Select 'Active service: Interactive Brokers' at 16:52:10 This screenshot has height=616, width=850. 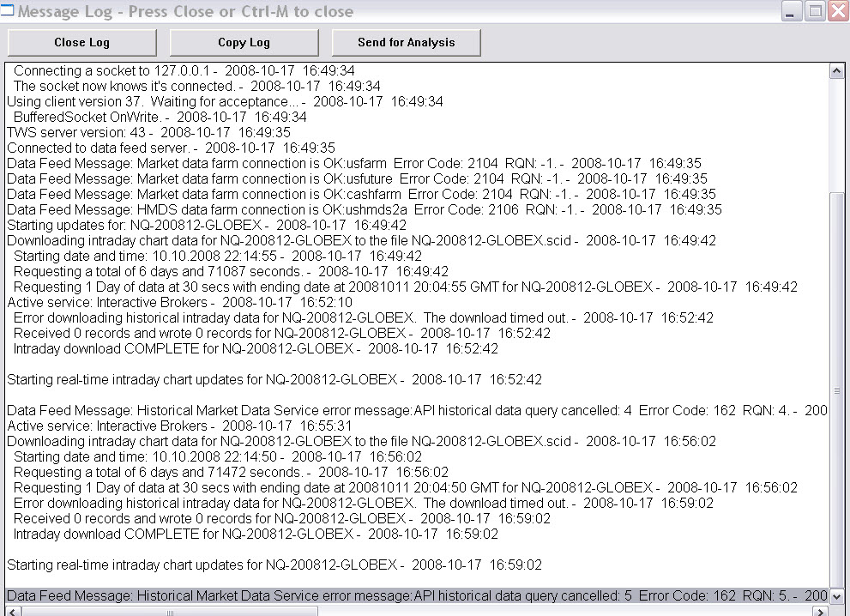pyautogui.click(x=179, y=303)
